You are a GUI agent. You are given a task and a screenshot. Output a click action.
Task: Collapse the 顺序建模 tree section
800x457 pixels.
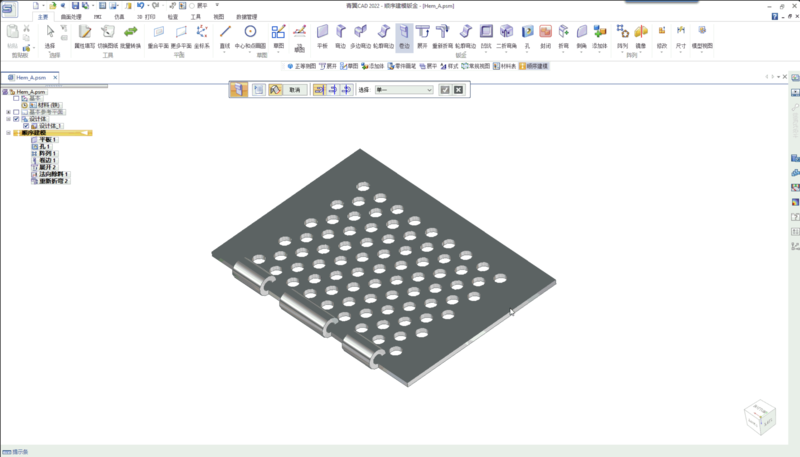[x=8, y=133]
